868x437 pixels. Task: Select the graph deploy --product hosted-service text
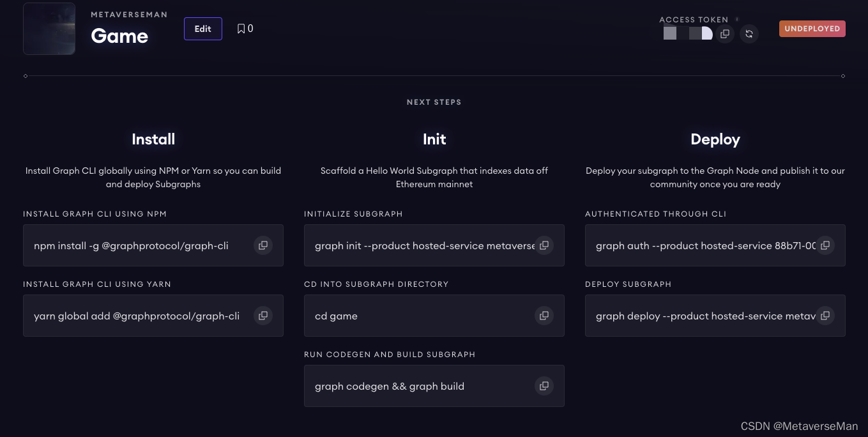(706, 316)
